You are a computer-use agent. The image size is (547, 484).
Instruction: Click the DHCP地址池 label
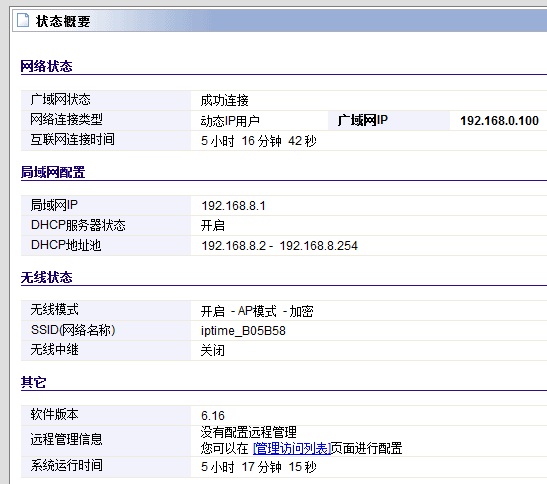[x=66, y=245]
